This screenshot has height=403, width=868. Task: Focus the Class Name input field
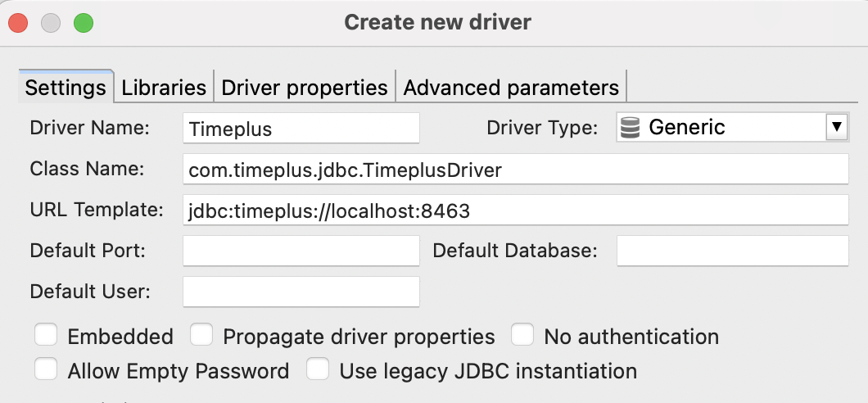click(516, 170)
